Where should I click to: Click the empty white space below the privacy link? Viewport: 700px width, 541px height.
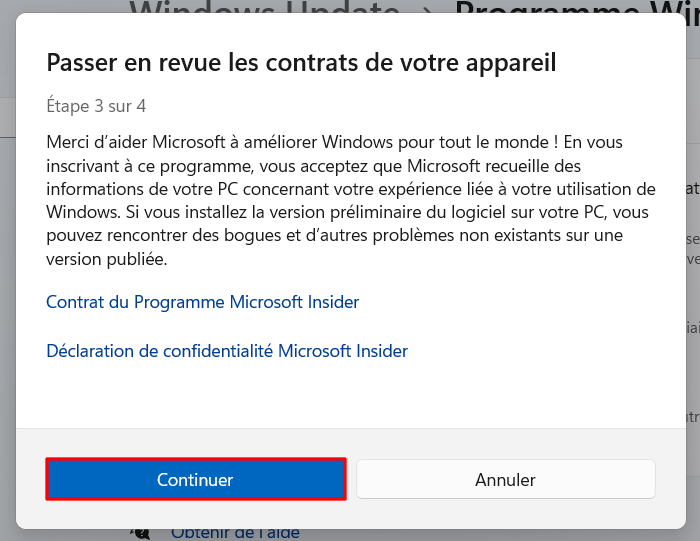350,395
